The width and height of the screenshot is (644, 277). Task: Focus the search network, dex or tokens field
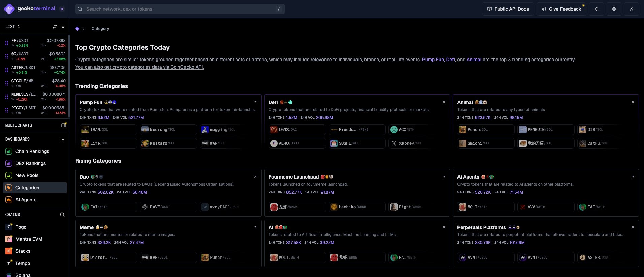tap(180, 9)
